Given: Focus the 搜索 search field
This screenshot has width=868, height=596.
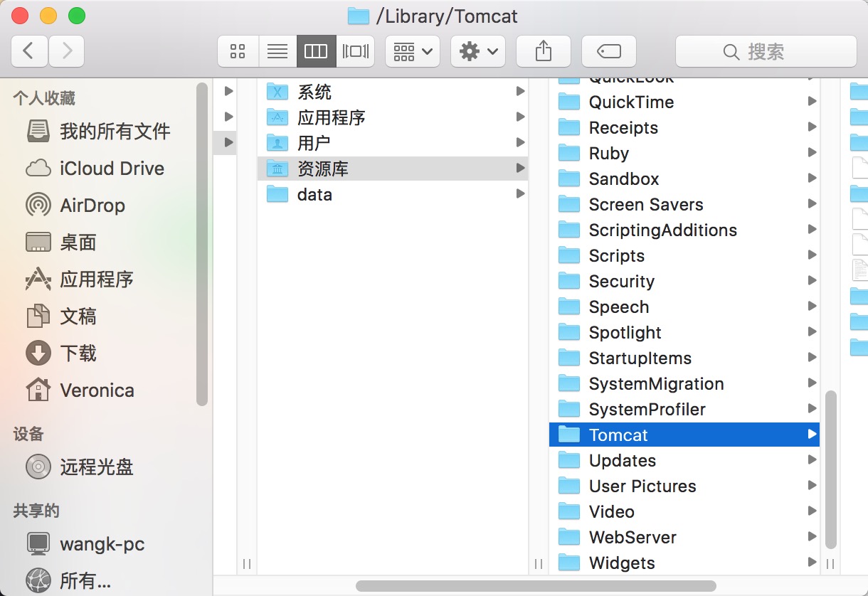Looking at the screenshot, I should [766, 51].
